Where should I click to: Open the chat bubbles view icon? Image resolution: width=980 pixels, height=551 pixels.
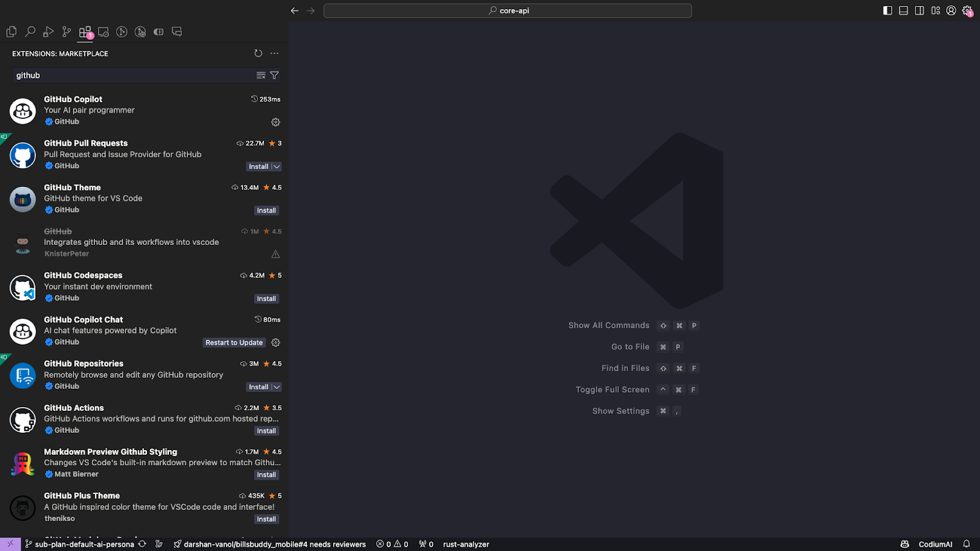[177, 32]
